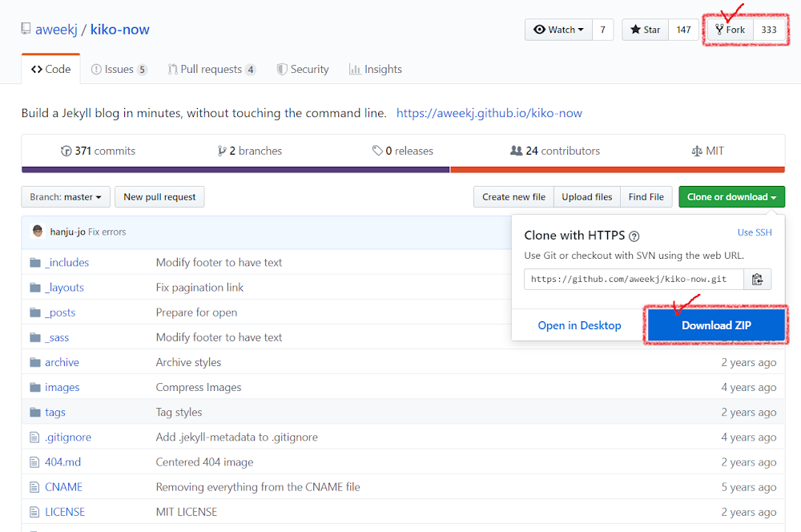This screenshot has width=801, height=532.
Task: Click the 404.md file icon
Action: (34, 462)
